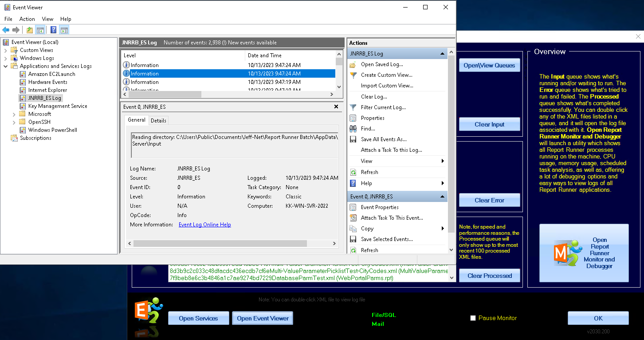The width and height of the screenshot is (644, 340).
Task: Click the Open Event Viewer button
Action: [x=263, y=318]
